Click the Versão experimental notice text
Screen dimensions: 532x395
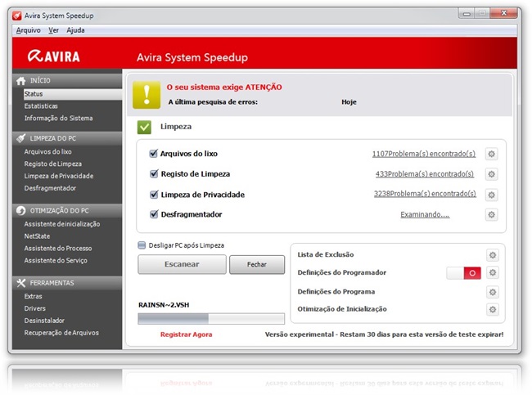point(384,334)
